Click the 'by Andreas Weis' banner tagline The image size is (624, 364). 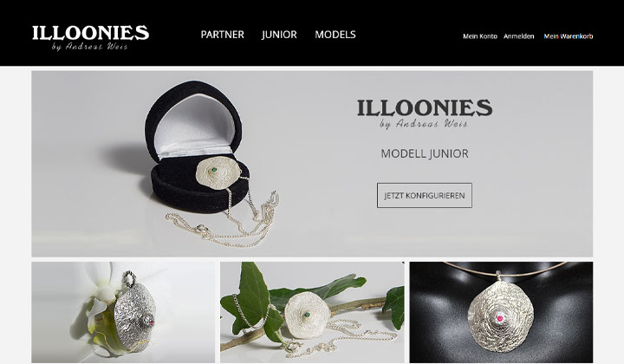point(424,125)
